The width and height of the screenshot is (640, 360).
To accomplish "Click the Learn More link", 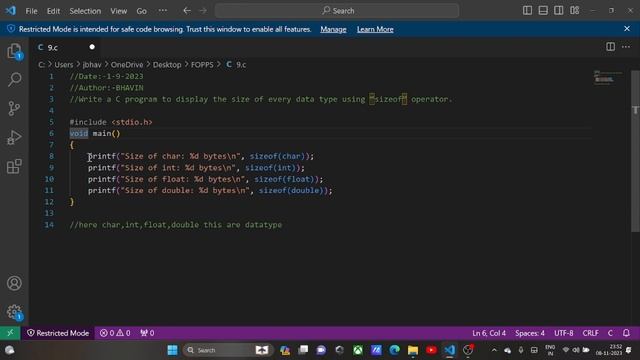I will pos(375,29).
